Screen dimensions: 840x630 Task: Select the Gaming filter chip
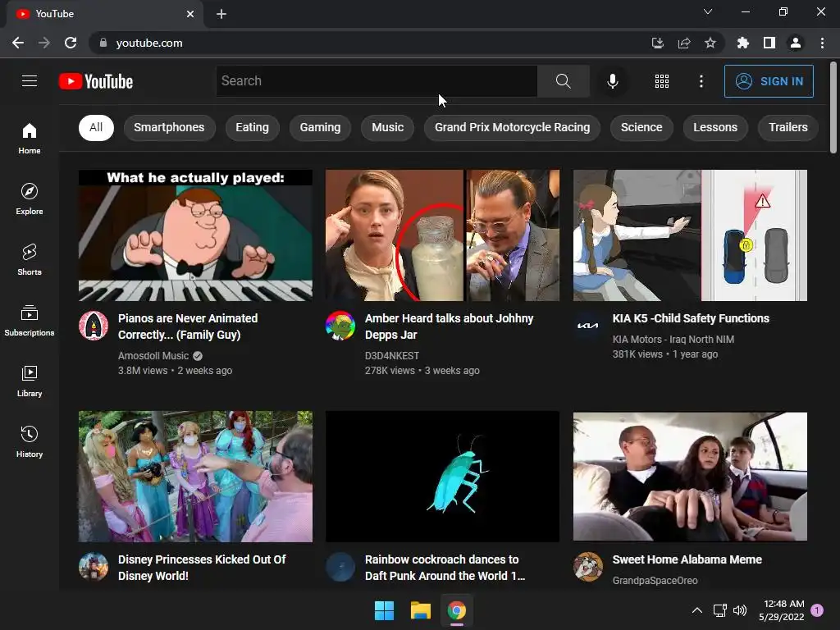pos(321,127)
